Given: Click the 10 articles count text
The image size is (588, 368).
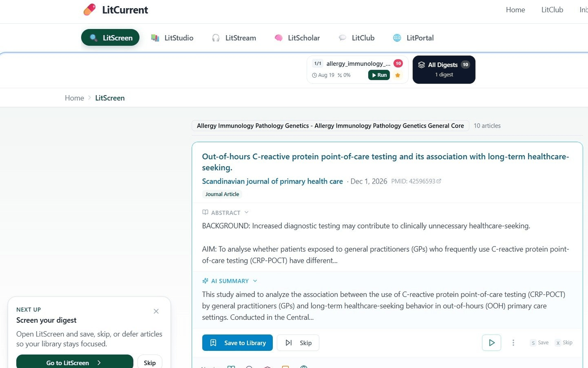Looking at the screenshot, I should (x=487, y=126).
